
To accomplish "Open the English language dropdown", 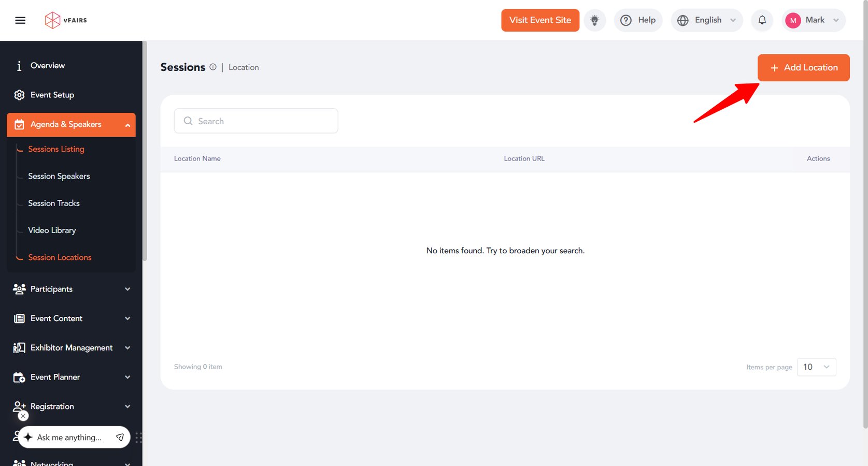I will (x=707, y=20).
